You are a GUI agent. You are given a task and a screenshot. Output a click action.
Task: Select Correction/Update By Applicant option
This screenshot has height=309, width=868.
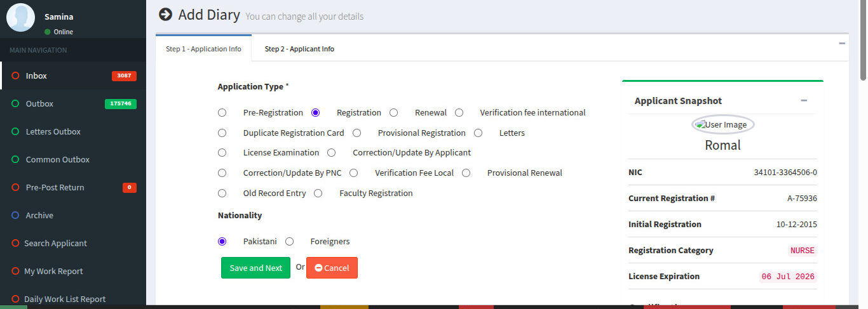click(331, 152)
